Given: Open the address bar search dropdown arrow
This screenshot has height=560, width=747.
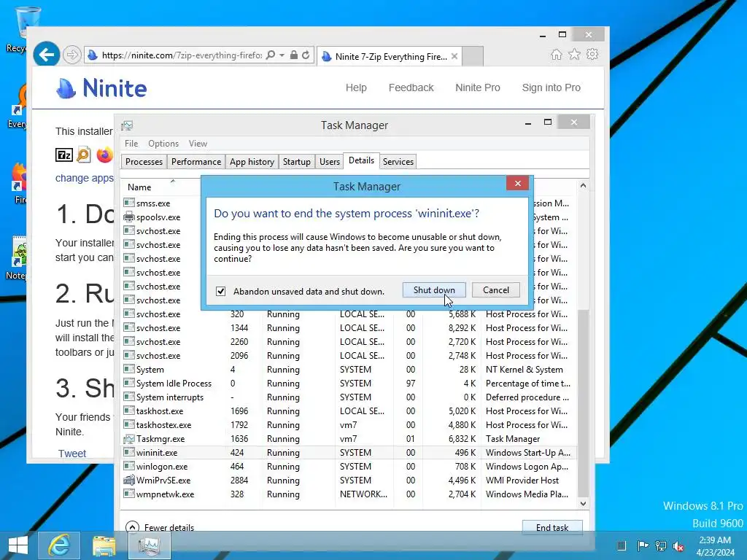Looking at the screenshot, I should (282, 55).
